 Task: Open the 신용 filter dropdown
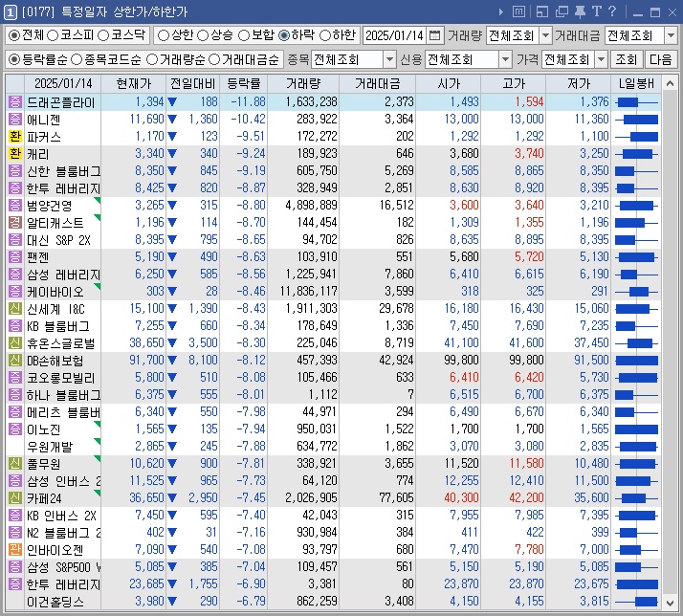coord(505,59)
